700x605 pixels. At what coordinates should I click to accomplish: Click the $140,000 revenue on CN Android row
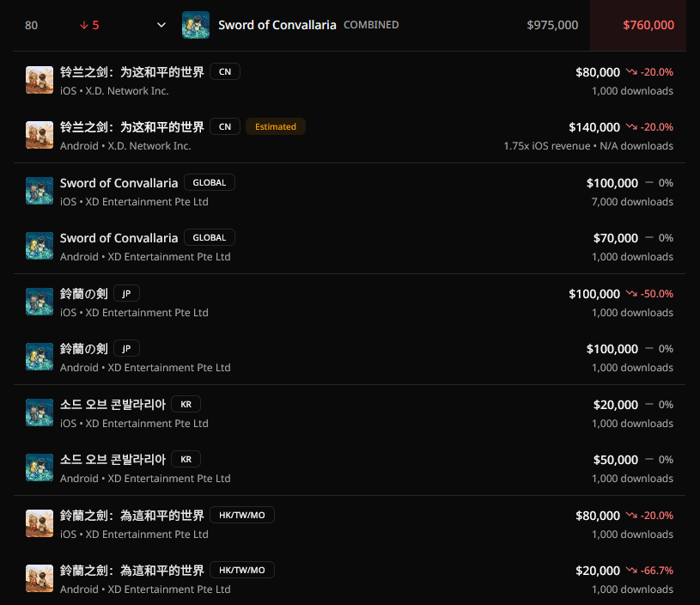pos(594,127)
